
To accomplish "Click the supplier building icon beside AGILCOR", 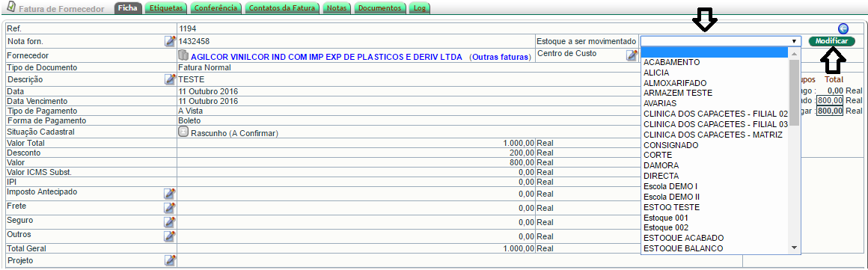I will point(183,55).
